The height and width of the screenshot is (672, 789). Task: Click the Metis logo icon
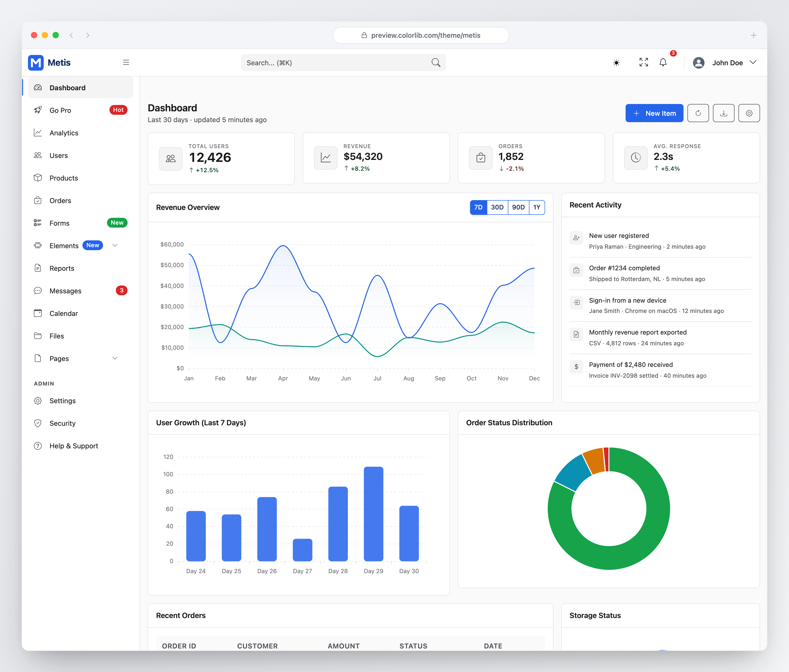(x=36, y=63)
